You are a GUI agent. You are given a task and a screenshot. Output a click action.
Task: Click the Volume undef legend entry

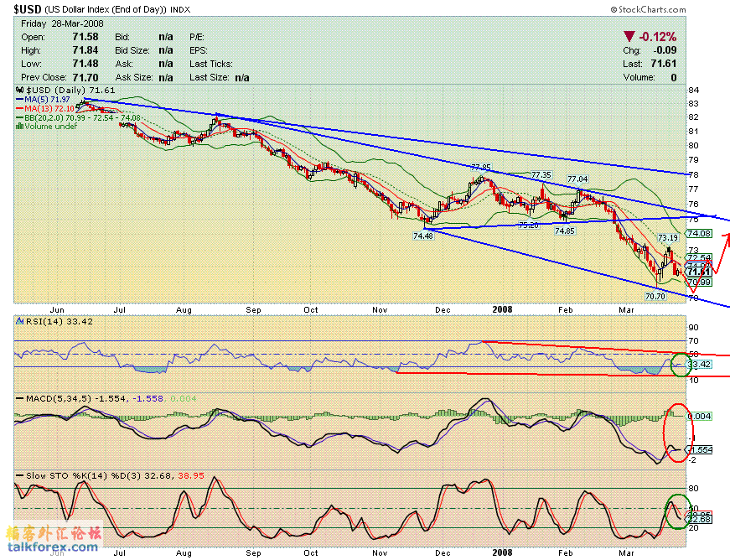click(47, 126)
